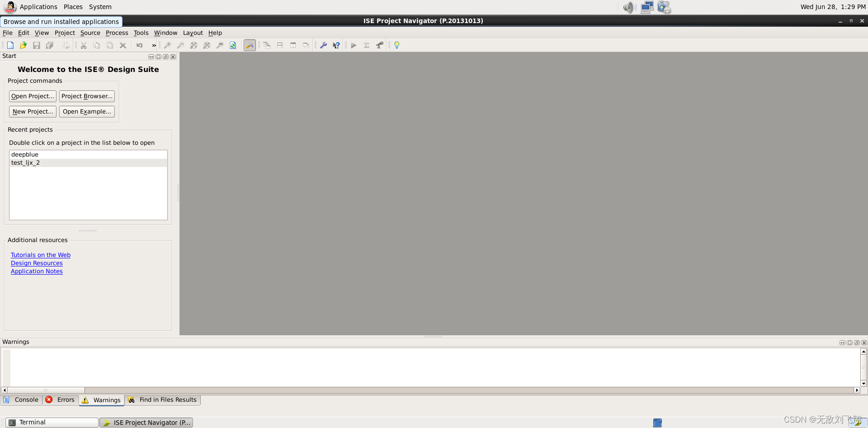Click the Cascade windows icon
This screenshot has height=428, width=868.
pos(267,45)
